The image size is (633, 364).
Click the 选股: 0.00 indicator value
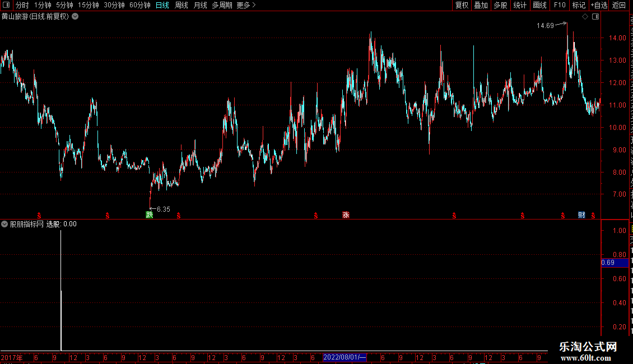pos(62,224)
